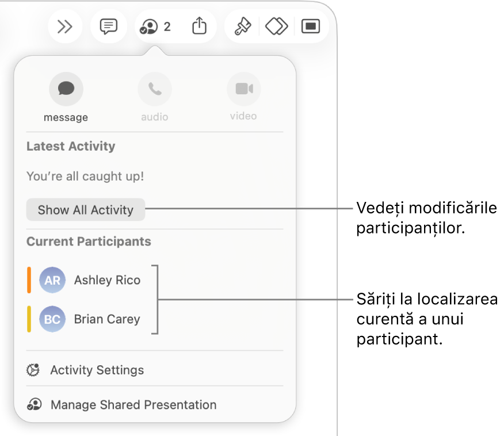This screenshot has width=504, height=436.
Task: Start a message with participants
Action: point(66,89)
